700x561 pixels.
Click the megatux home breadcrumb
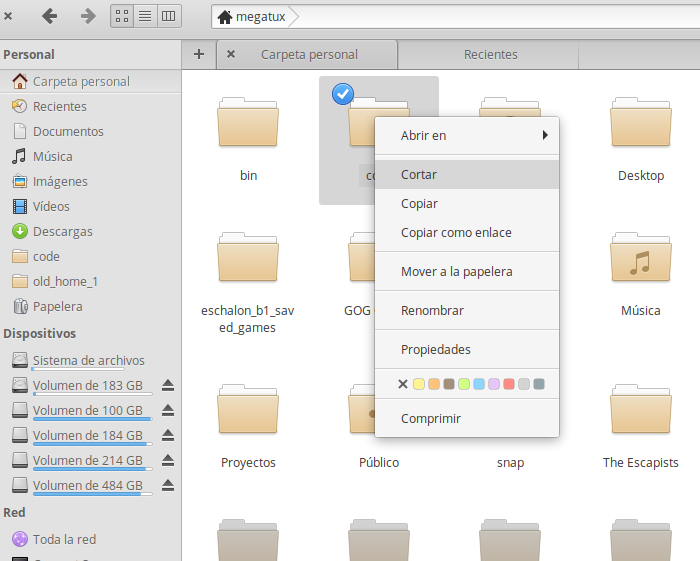[x=251, y=17]
